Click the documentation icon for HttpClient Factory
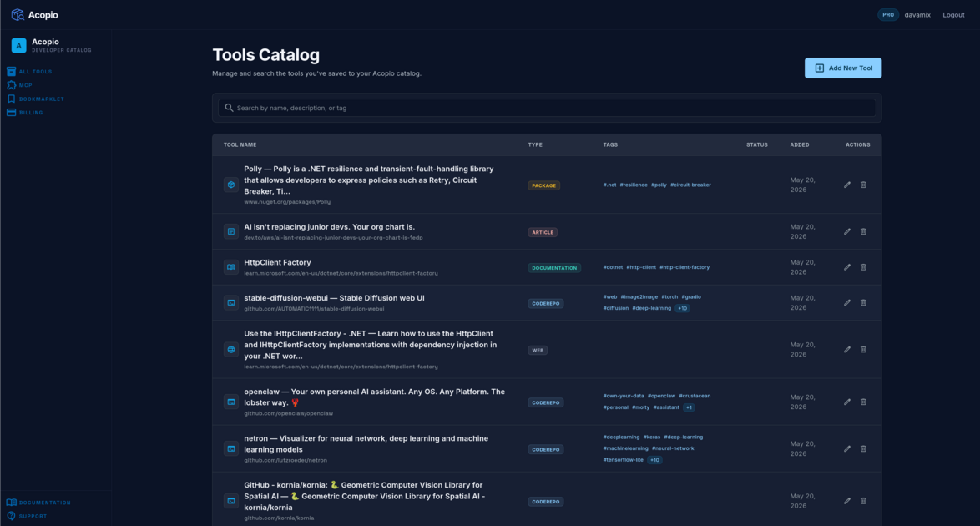The height and width of the screenshot is (526, 980). (x=231, y=267)
